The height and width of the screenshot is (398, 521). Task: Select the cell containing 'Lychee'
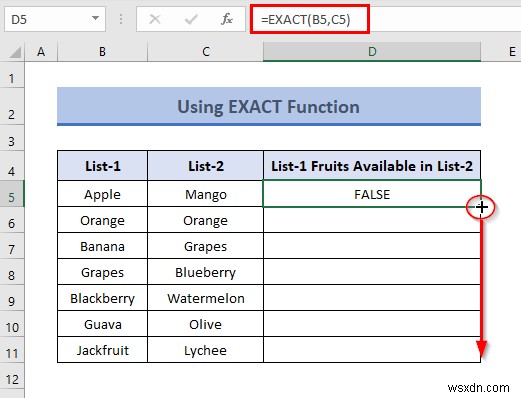(205, 350)
